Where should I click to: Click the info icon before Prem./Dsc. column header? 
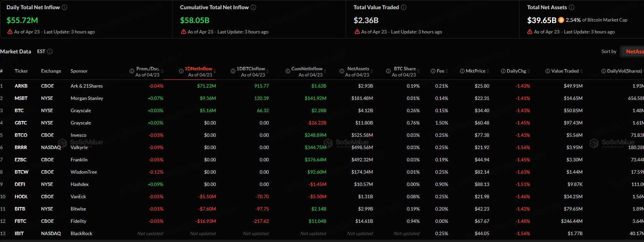[x=132, y=71]
